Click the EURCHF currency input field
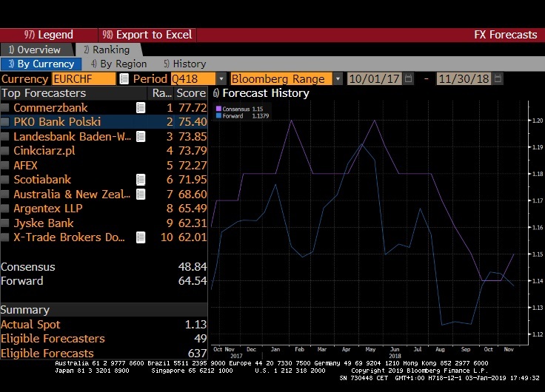The image size is (545, 392). [x=83, y=79]
